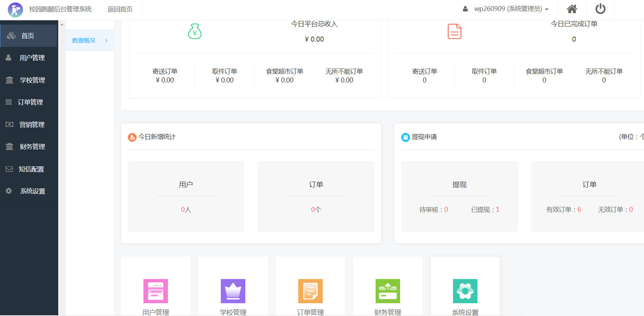Click the blue 提现申请 icon

[405, 137]
